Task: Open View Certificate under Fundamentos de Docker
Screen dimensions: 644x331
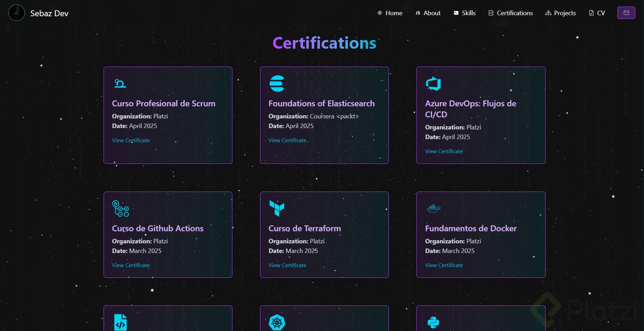Action: pos(444,265)
